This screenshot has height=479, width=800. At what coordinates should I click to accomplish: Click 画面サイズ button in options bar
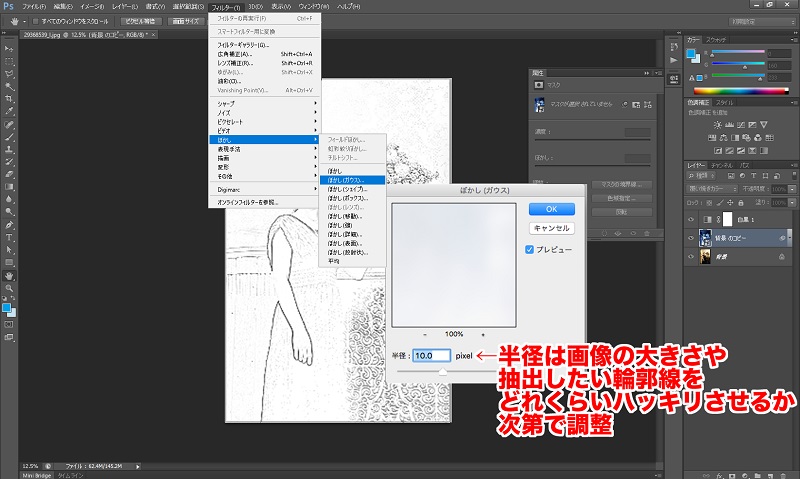[186, 21]
